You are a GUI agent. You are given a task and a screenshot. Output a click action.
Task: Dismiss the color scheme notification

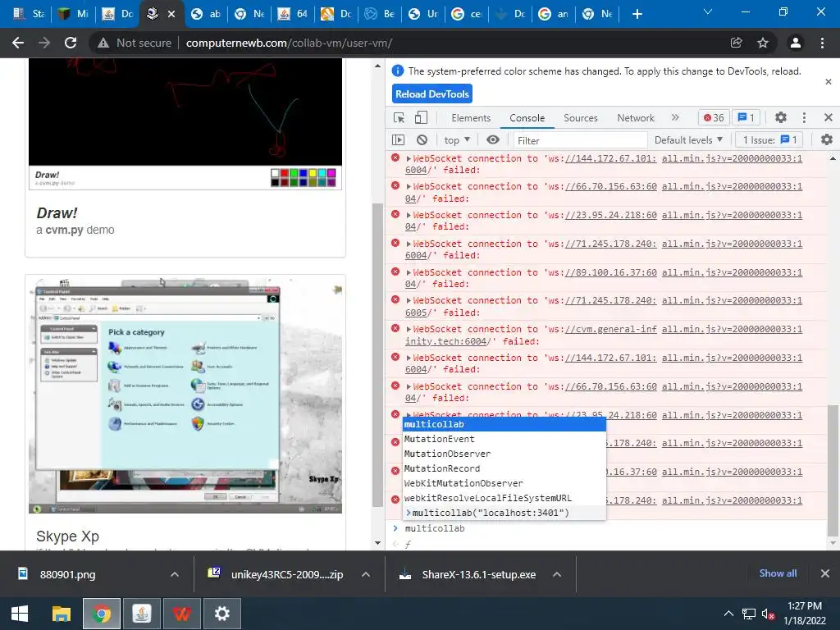829,82
